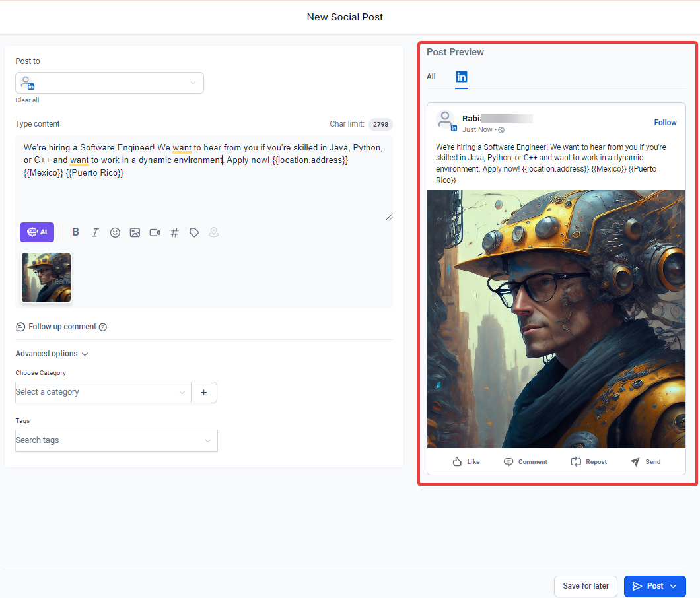
Task: Click the Repost icon in the preview
Action: 576,461
